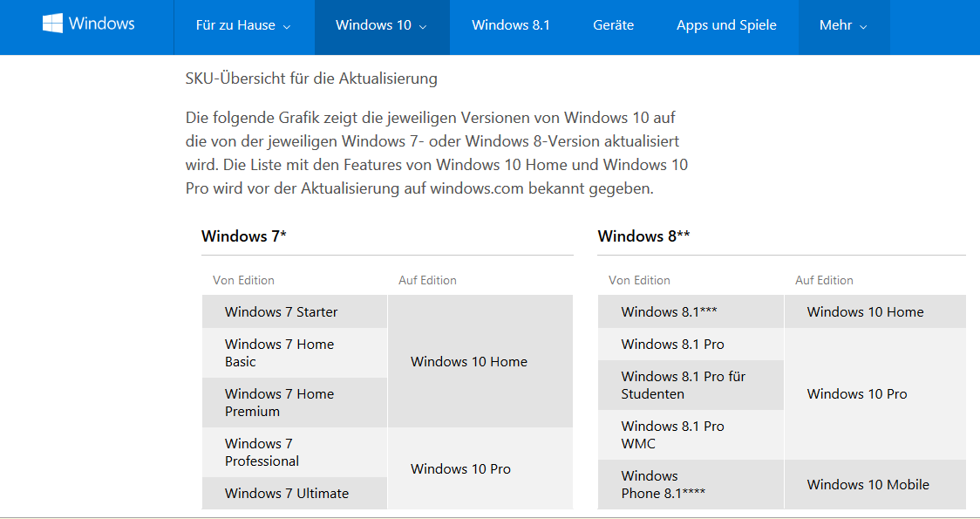Select the SKU-Übersicht für die Aktualisierung heading

coord(311,79)
